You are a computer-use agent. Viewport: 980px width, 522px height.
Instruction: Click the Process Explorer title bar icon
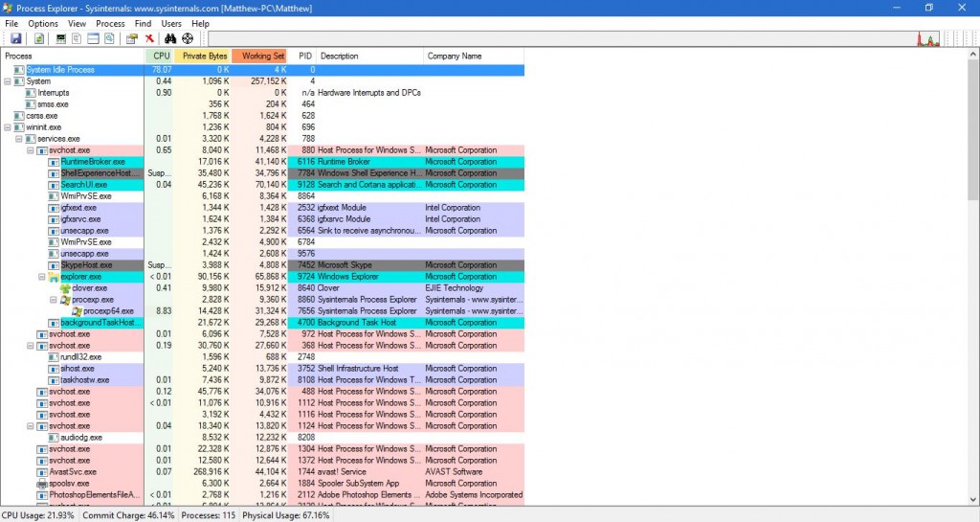(x=8, y=8)
